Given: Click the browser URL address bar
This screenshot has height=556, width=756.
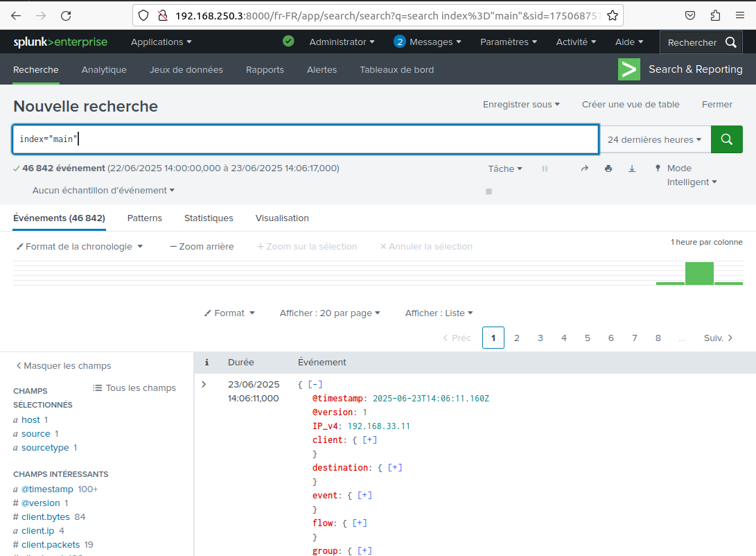Looking at the screenshot, I should [x=378, y=16].
